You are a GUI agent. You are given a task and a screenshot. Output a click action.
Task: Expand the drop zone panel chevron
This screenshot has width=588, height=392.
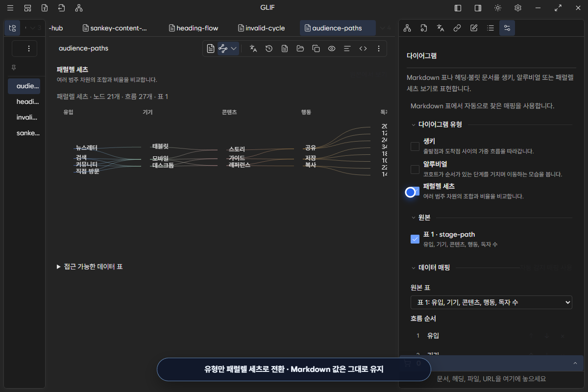[575, 363]
